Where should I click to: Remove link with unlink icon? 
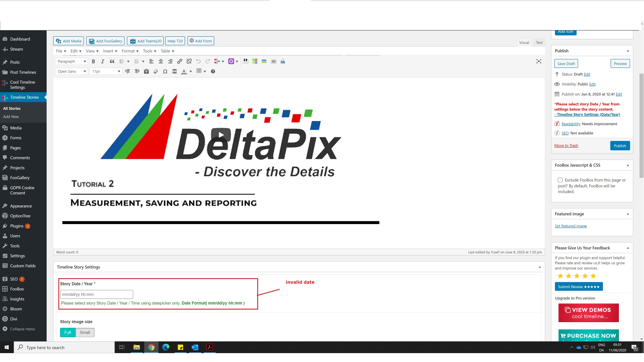[x=189, y=62]
